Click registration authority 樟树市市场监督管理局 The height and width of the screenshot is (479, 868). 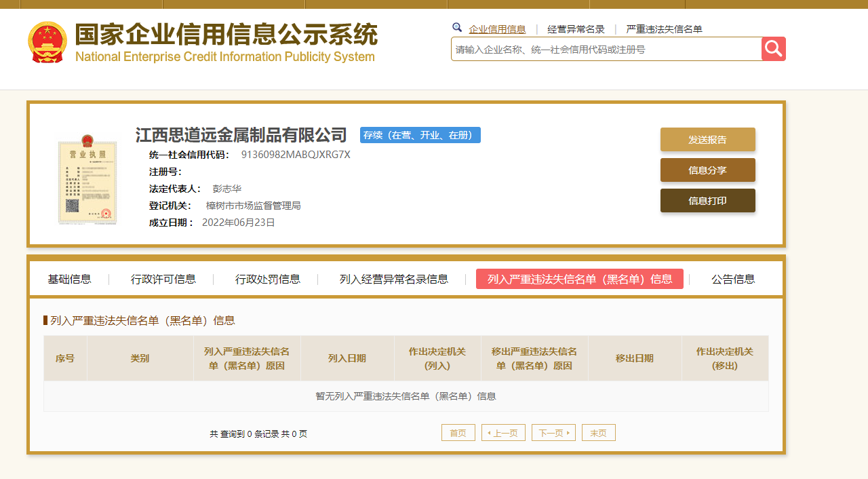pos(254,206)
